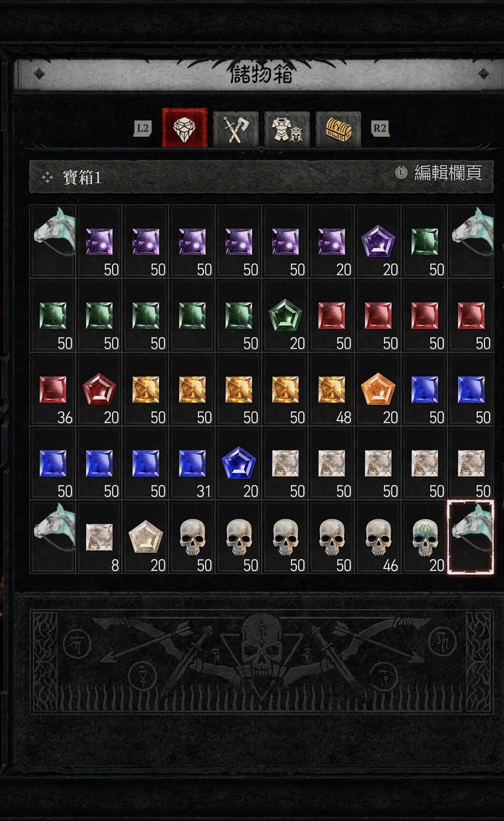Select the blue pentagon sapphire gem
This screenshot has width=504, height=821.
(239, 463)
